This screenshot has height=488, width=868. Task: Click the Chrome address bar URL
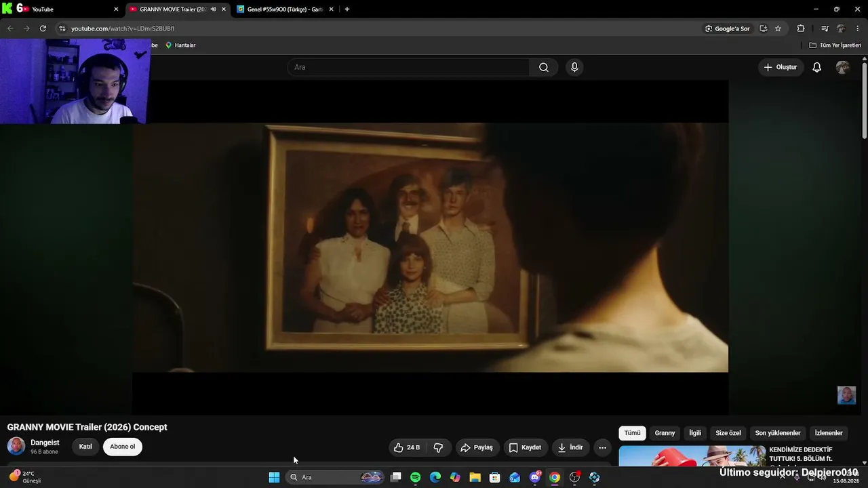pos(123,28)
